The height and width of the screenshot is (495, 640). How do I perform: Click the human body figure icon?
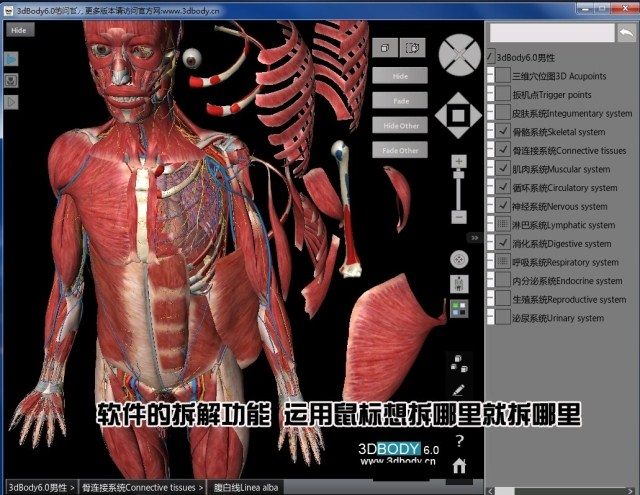pos(459,284)
